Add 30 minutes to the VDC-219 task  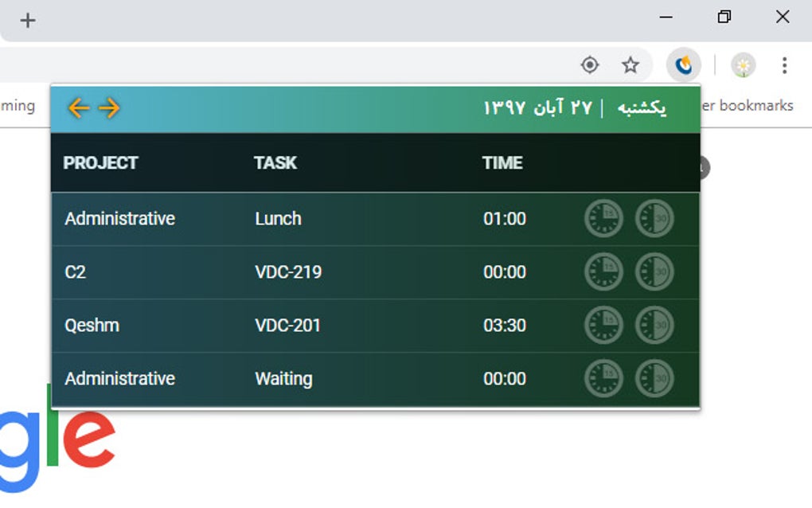tap(654, 272)
